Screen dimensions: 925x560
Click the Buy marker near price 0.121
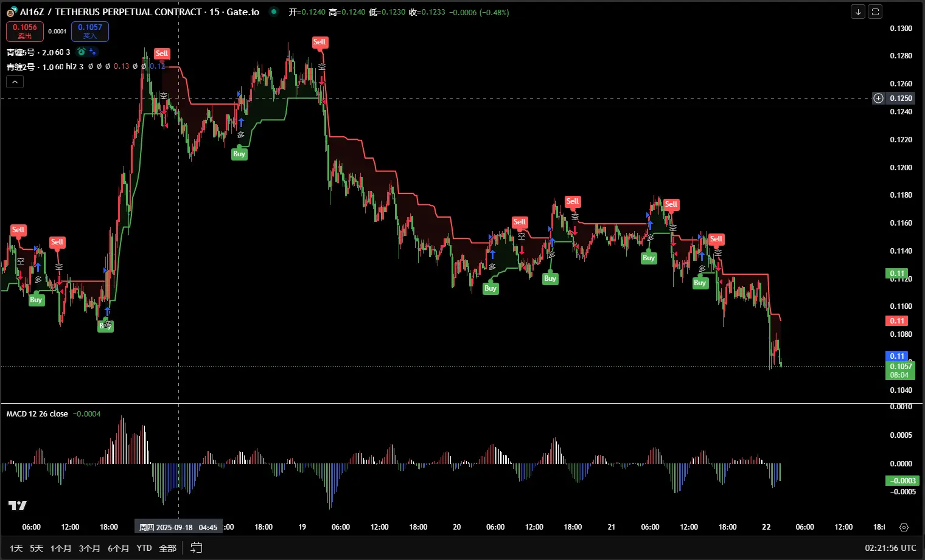tap(239, 154)
